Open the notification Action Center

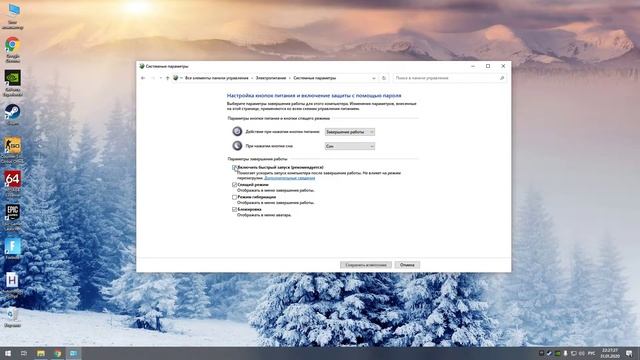629,353
